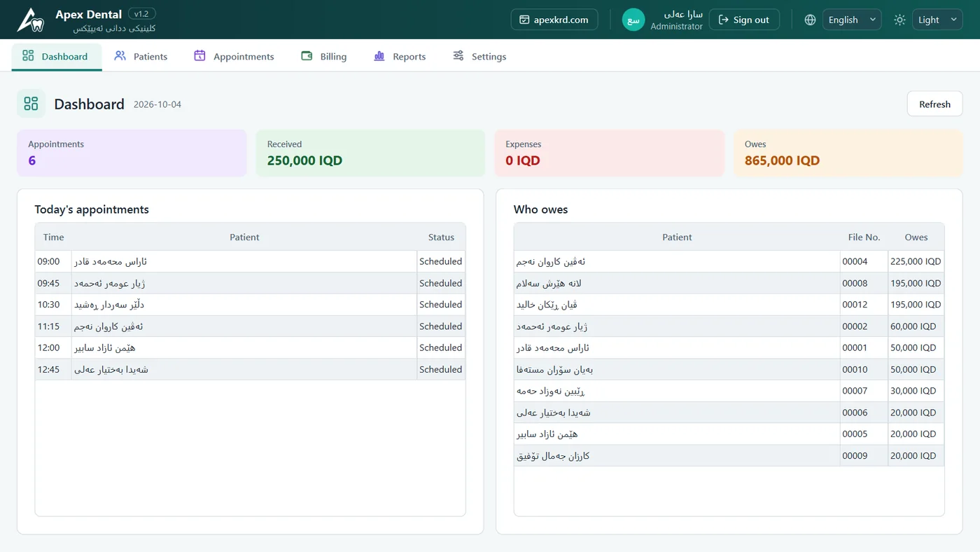Click the v1.2 version badge

141,14
